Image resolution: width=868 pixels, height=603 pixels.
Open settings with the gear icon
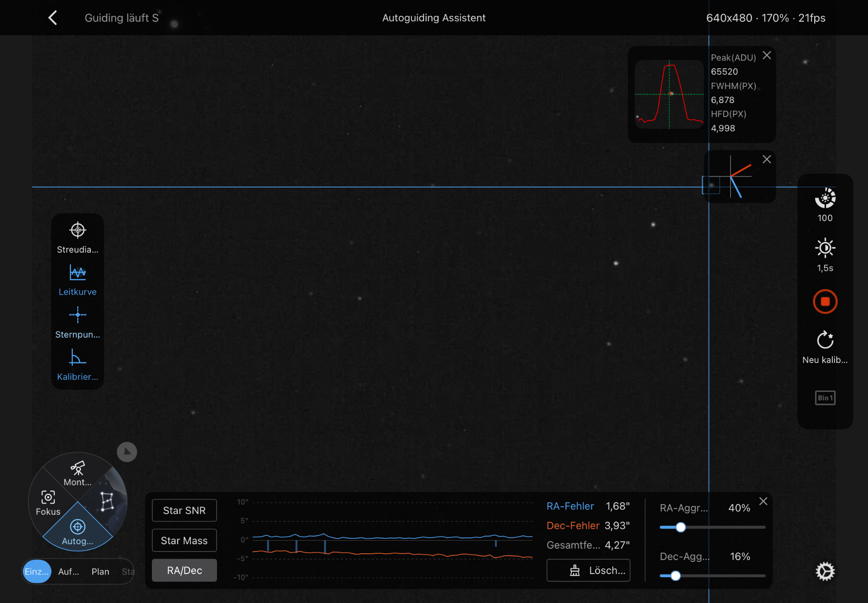coord(825,571)
